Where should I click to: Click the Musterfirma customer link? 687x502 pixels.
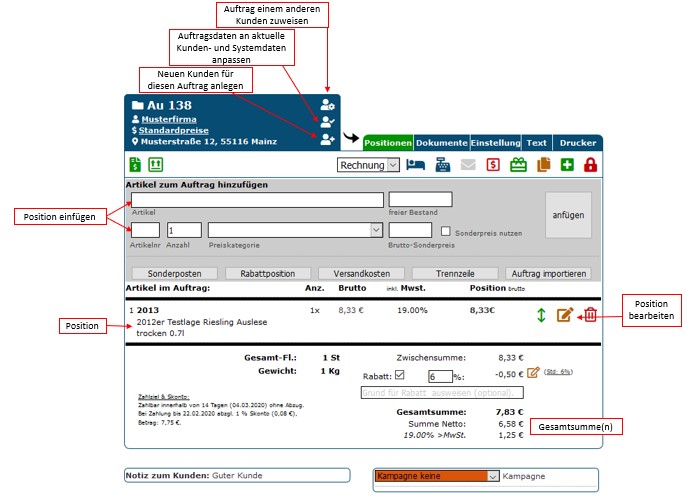(169, 119)
